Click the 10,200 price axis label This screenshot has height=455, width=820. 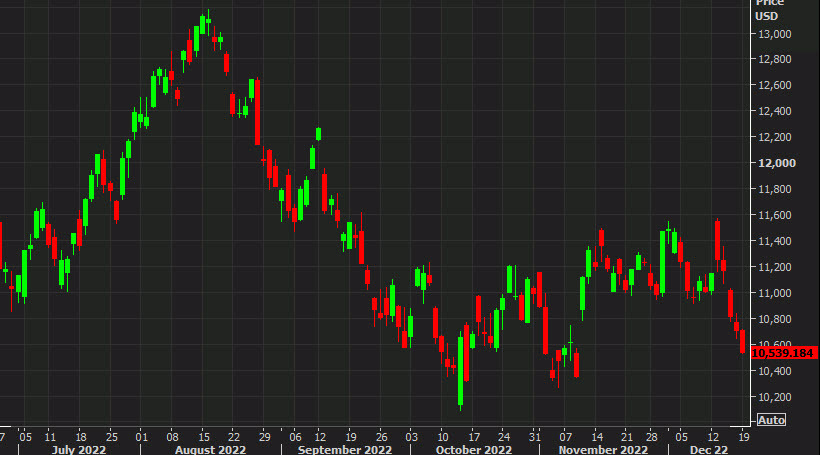tap(775, 397)
